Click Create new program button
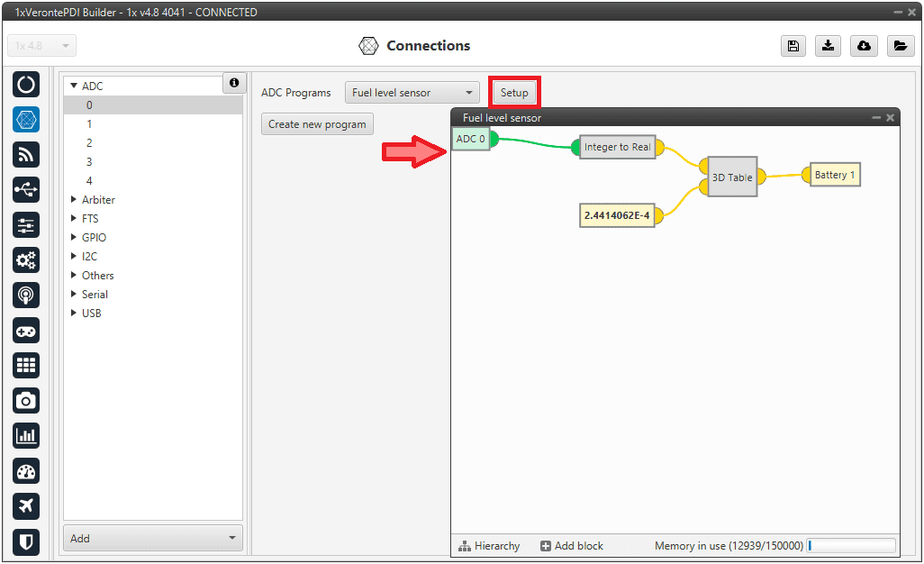The image size is (924, 564). [317, 124]
